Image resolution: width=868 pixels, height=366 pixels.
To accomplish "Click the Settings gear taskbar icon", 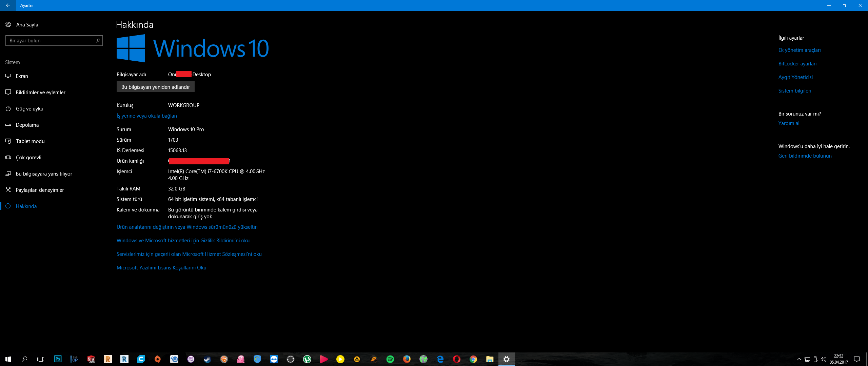I will (507, 359).
